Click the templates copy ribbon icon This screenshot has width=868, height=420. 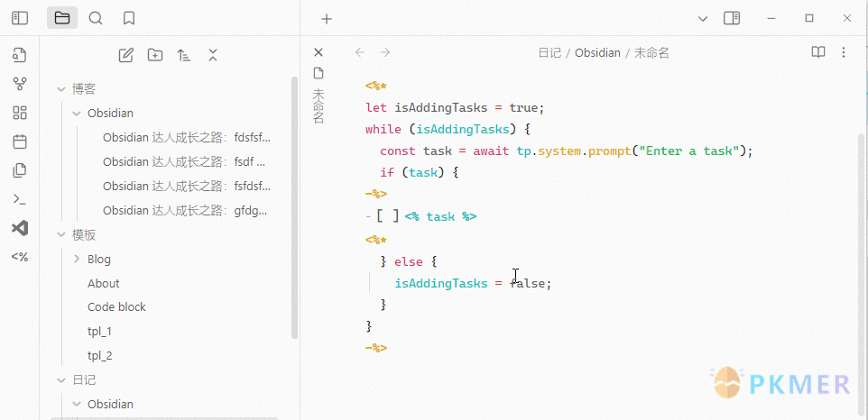20,170
